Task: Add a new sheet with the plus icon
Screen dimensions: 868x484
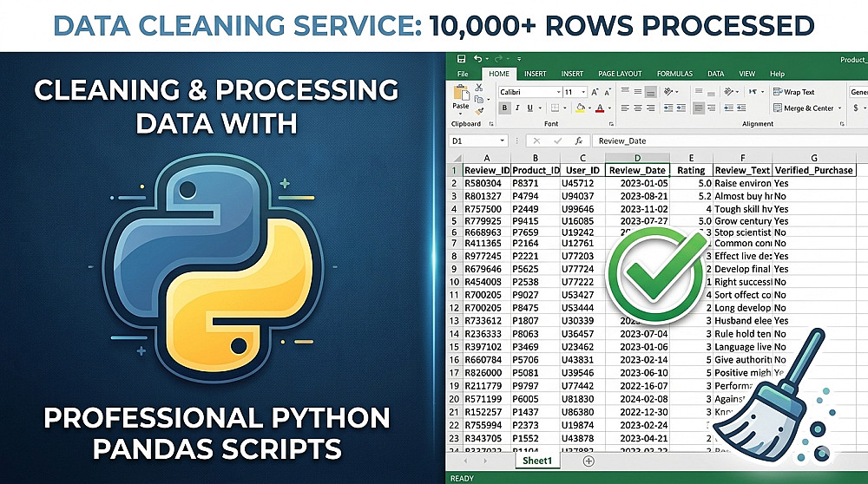Action: click(589, 461)
